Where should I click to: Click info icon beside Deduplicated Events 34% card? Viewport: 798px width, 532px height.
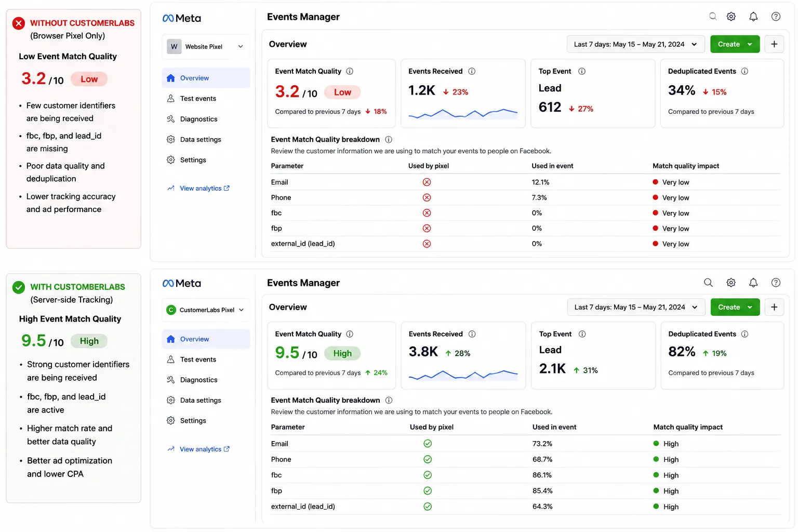[x=744, y=71]
